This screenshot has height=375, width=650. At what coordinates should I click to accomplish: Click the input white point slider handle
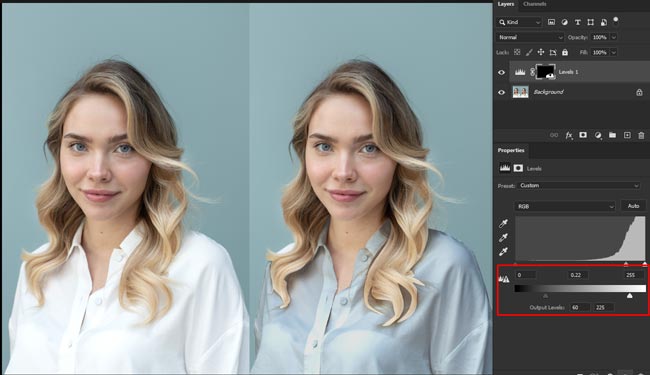point(644,264)
